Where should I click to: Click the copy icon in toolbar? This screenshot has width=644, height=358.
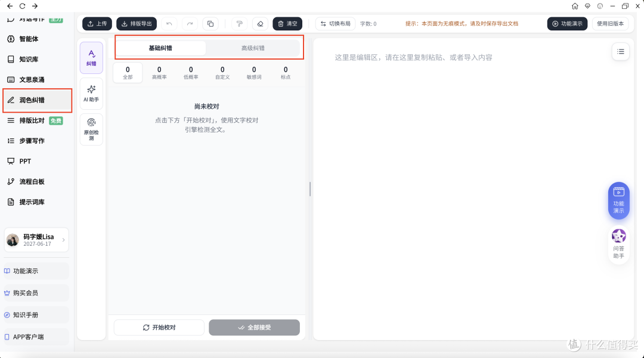click(x=210, y=24)
